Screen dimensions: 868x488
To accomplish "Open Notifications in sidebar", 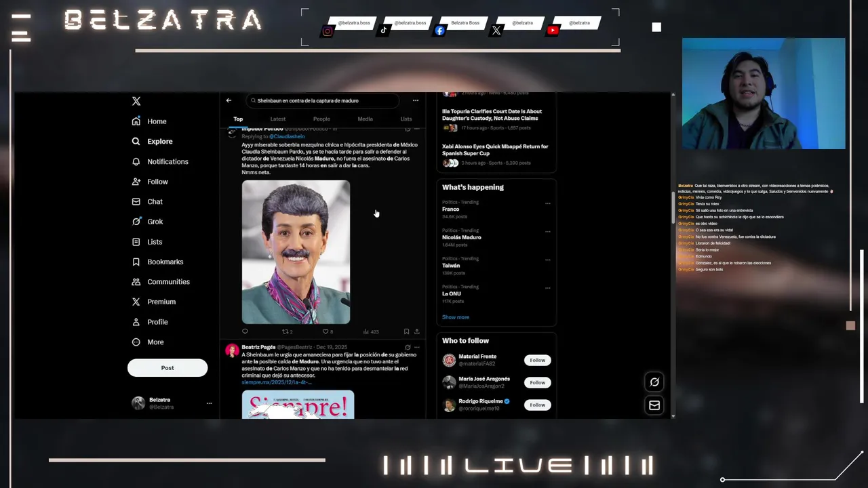I will pyautogui.click(x=160, y=161).
